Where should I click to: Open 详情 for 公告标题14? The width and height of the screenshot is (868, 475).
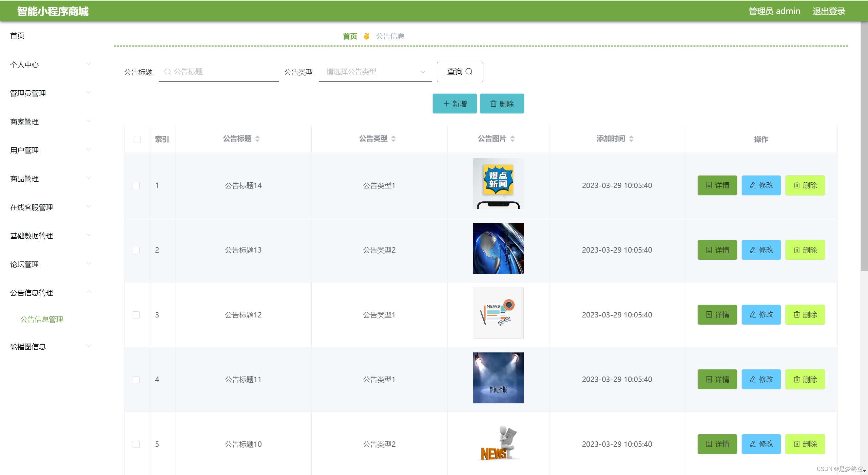pyautogui.click(x=717, y=185)
